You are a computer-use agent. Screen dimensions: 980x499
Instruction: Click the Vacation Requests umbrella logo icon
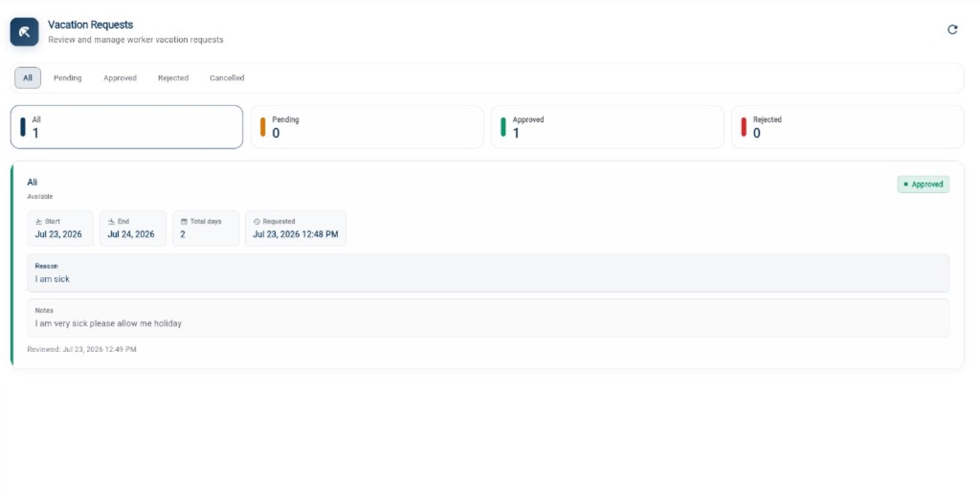(x=24, y=32)
